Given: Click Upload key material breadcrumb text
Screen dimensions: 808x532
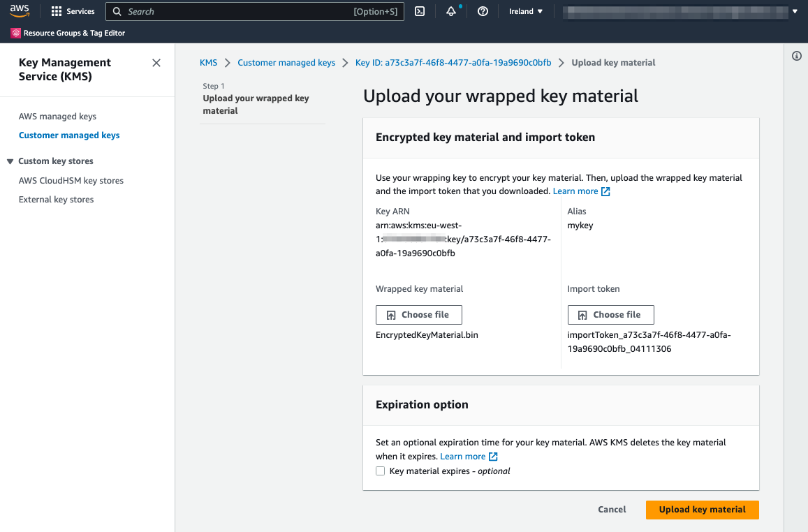Looking at the screenshot, I should (613, 62).
